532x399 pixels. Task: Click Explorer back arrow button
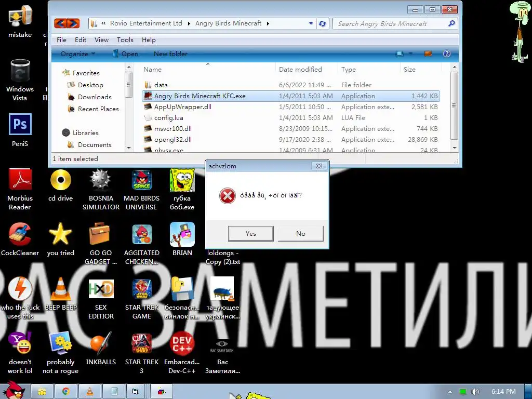click(60, 23)
